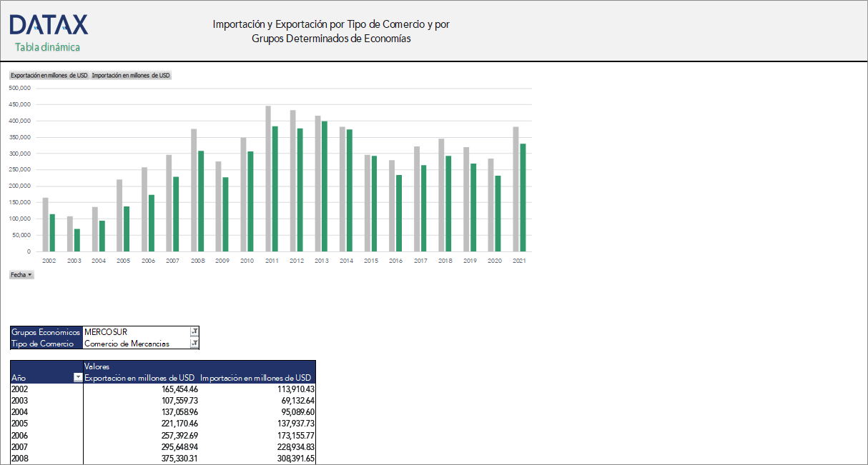Screen dimensions: 868x465
Task: Click the Importación en millones de USD field button
Action: point(131,74)
